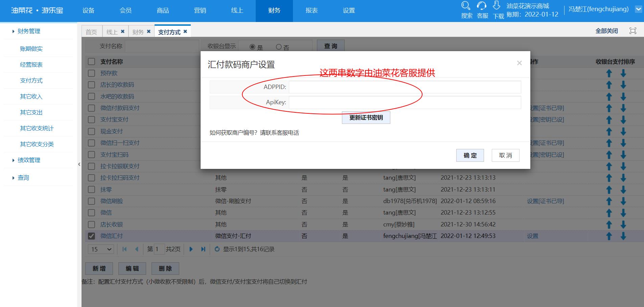Viewport: 644px width, 307px height.
Task: Open the 设备 top menu
Action: point(88,10)
